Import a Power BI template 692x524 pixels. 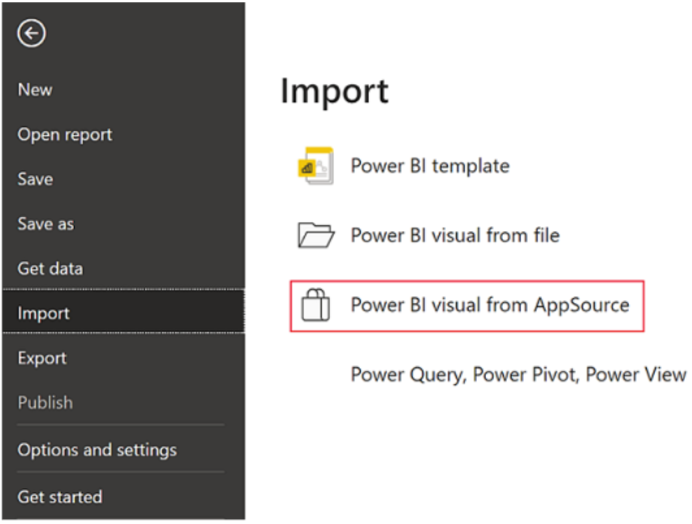point(430,166)
